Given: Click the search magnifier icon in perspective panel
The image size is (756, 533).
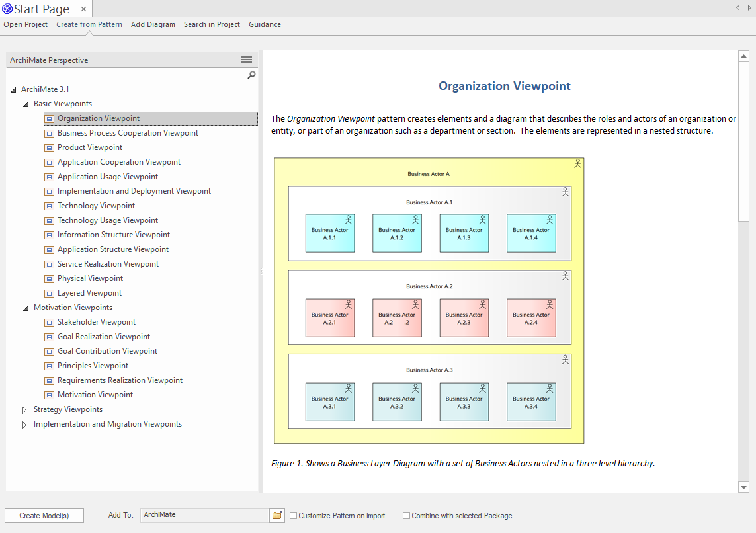Looking at the screenshot, I should pos(251,75).
